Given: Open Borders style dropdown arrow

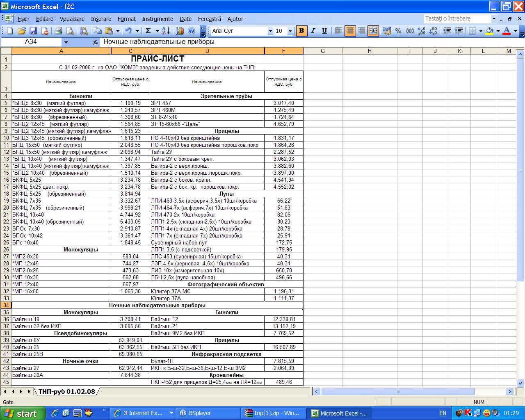Looking at the screenshot, I should pos(480,31).
